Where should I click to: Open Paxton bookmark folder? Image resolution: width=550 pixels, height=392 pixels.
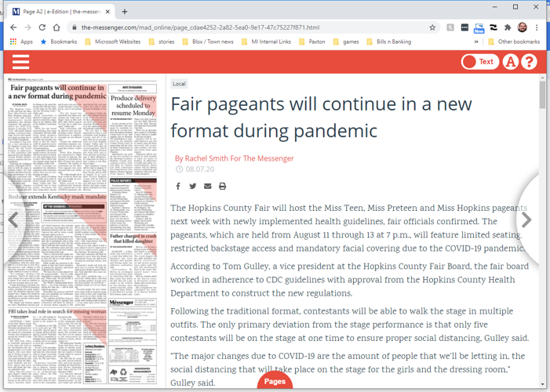click(311, 42)
